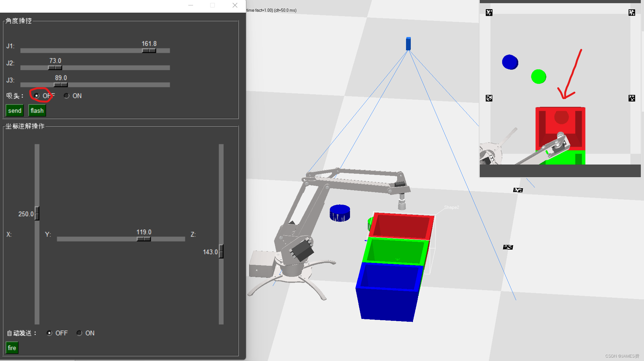Set auto-send to ON
This screenshot has height=361, width=644.
(79, 333)
